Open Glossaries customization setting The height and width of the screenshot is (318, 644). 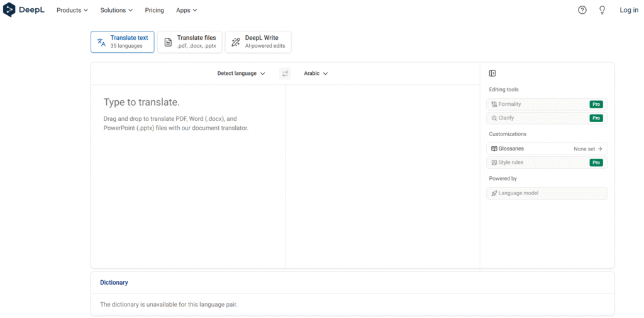547,149
